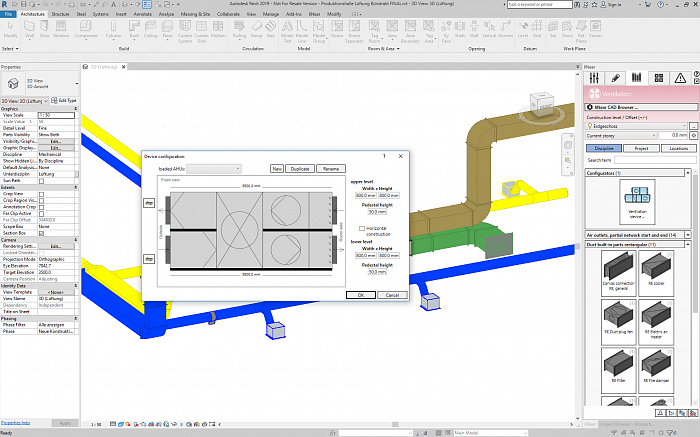Choose the Curtain Grid tool
This screenshot has height=437, width=700.
pyautogui.click(x=201, y=31)
